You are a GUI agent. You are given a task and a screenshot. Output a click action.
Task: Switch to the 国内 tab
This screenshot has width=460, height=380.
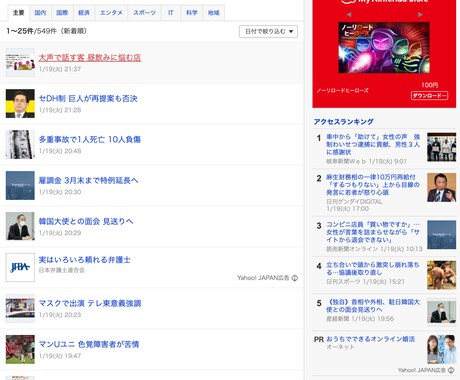tap(40, 13)
